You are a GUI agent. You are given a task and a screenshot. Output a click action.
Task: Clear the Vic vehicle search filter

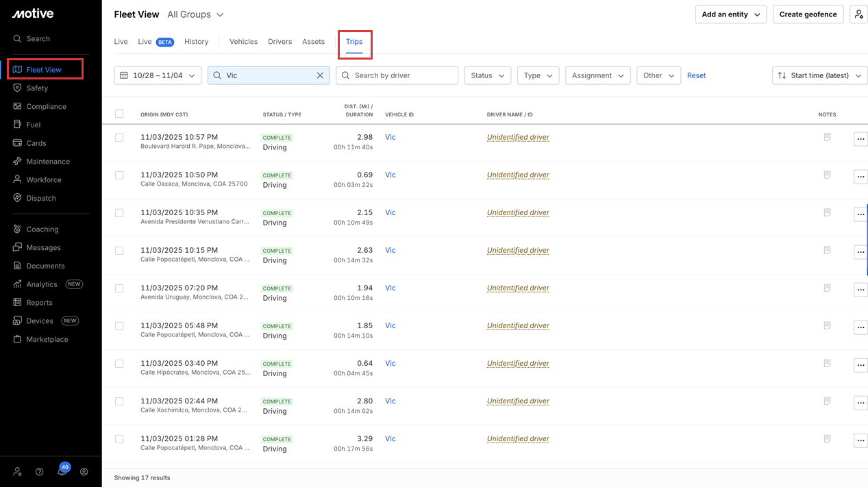[320, 75]
